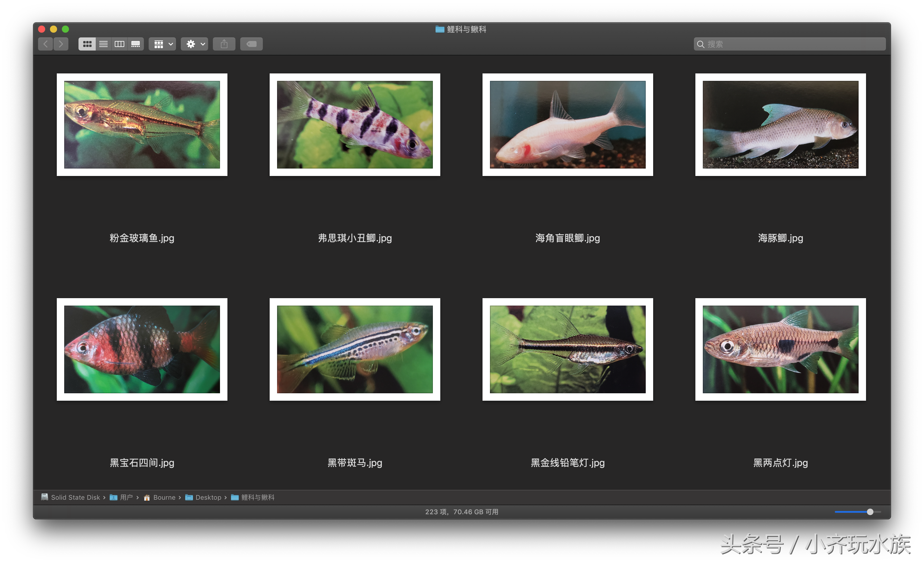Click the file name 粉金玻璃鱼.jpg

tap(142, 238)
